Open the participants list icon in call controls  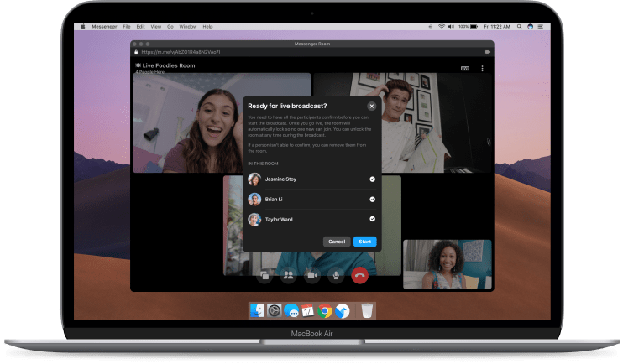[289, 275]
